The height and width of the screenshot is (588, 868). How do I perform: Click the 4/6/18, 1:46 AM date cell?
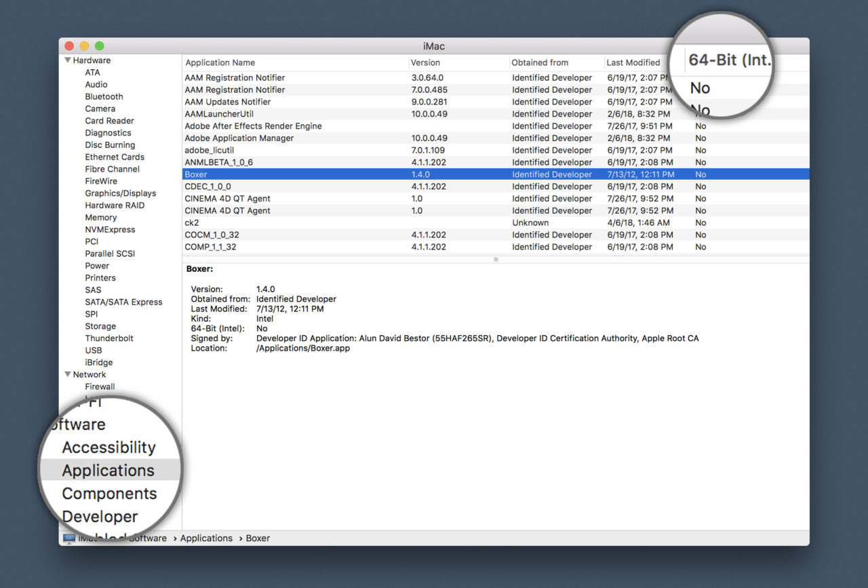(x=638, y=222)
